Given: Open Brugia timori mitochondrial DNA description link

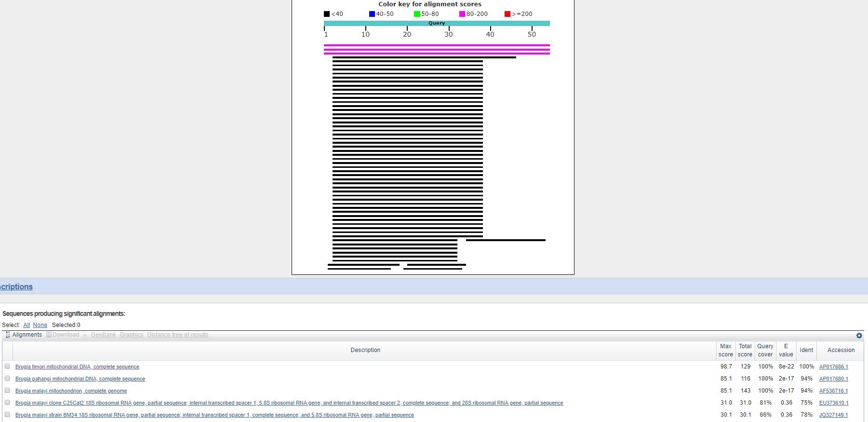Looking at the screenshot, I should point(77,367).
